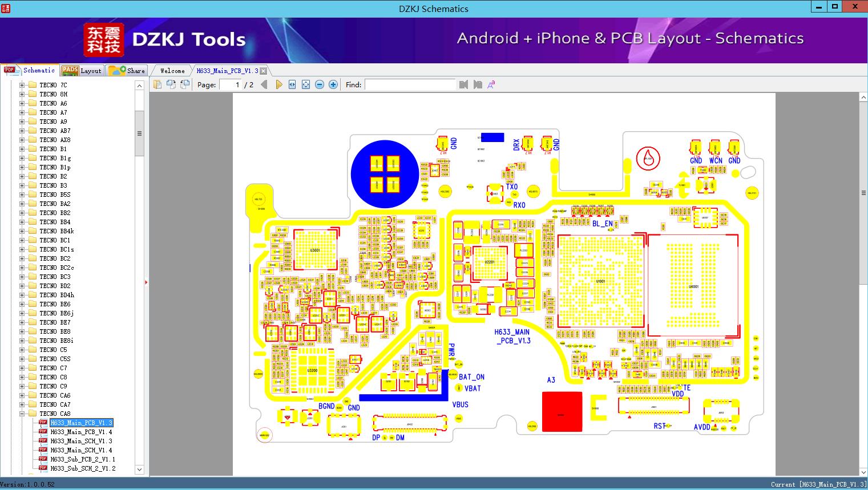Click document viewer scroll up arrow
Screen dimensions: 868x490
863,98
